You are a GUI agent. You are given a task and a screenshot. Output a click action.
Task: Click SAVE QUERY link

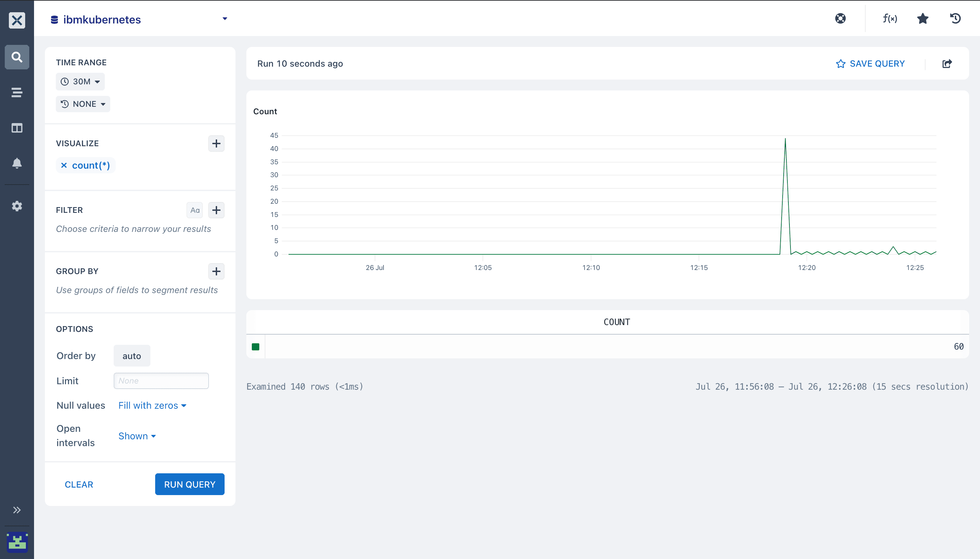tap(870, 64)
